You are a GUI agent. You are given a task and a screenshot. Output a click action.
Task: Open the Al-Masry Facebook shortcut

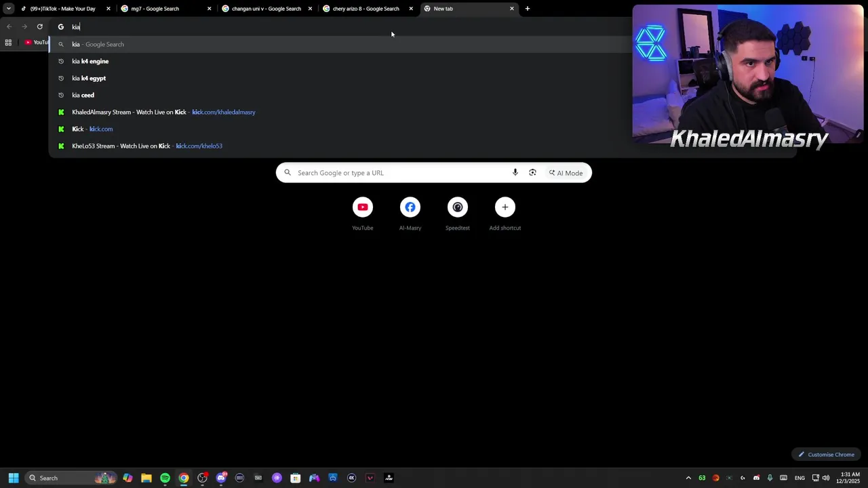pyautogui.click(x=410, y=214)
